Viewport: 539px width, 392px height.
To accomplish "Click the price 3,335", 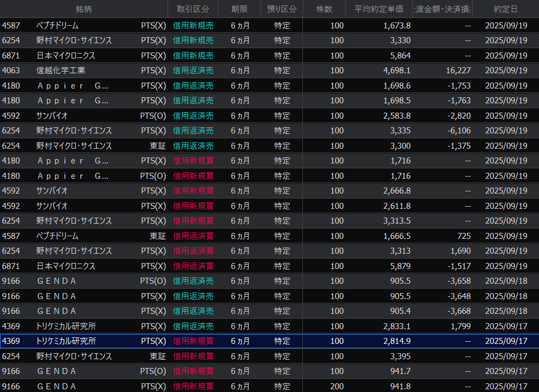I will (401, 131).
